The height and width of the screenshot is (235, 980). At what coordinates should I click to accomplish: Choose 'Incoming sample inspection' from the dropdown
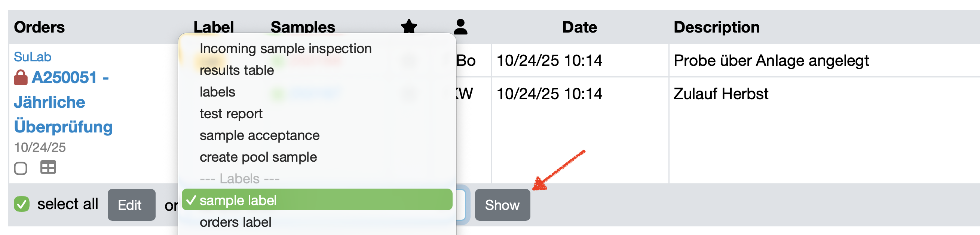pos(285,49)
